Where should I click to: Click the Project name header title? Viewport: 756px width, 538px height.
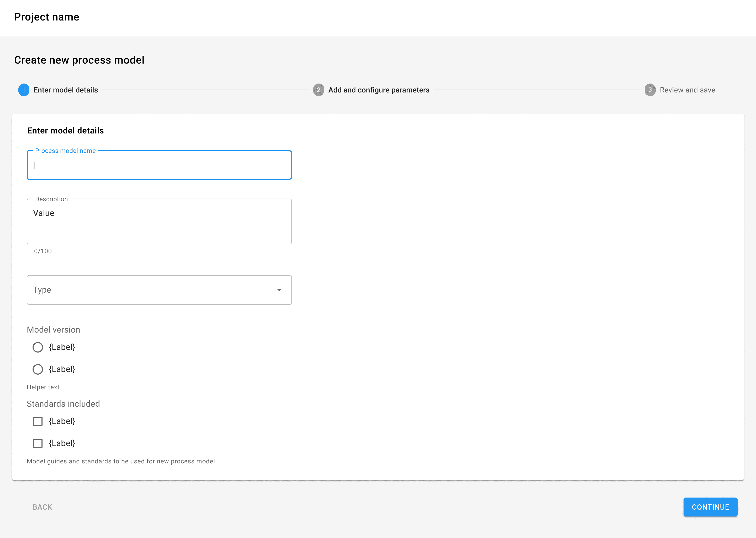[x=47, y=17]
